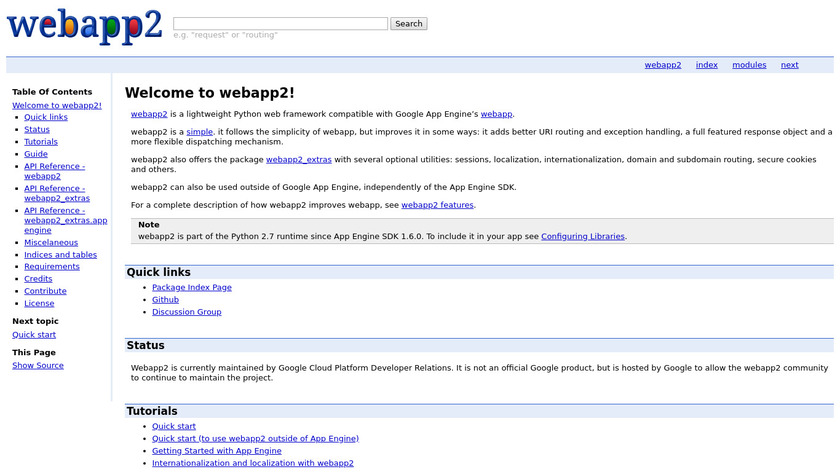Open the 'simple' link in second paragraph

click(x=199, y=132)
